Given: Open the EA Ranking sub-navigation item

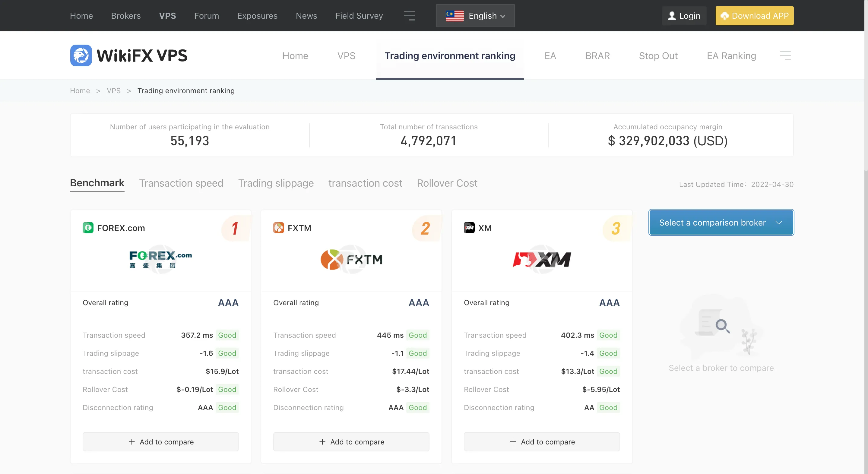Looking at the screenshot, I should (732, 55).
